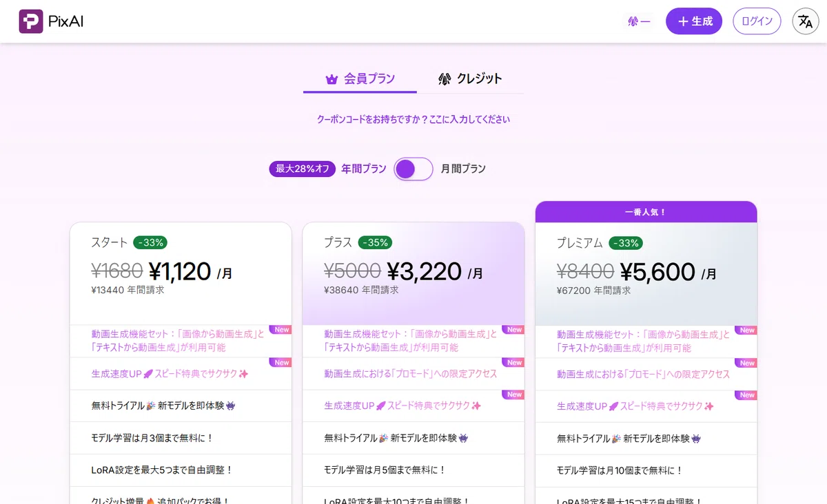Switch to the 会員プラン tab
This screenshot has height=504, width=827.
pyautogui.click(x=360, y=79)
